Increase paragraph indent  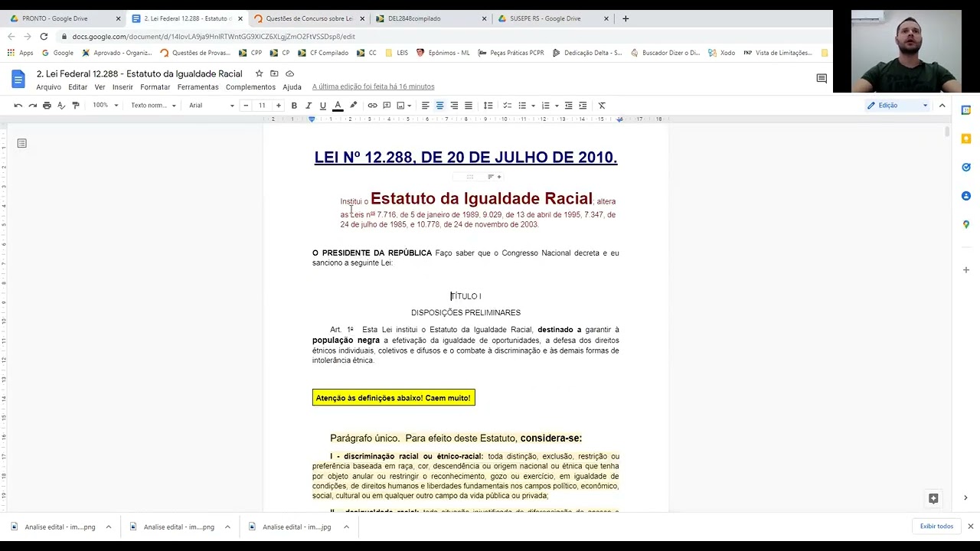pyautogui.click(x=583, y=106)
